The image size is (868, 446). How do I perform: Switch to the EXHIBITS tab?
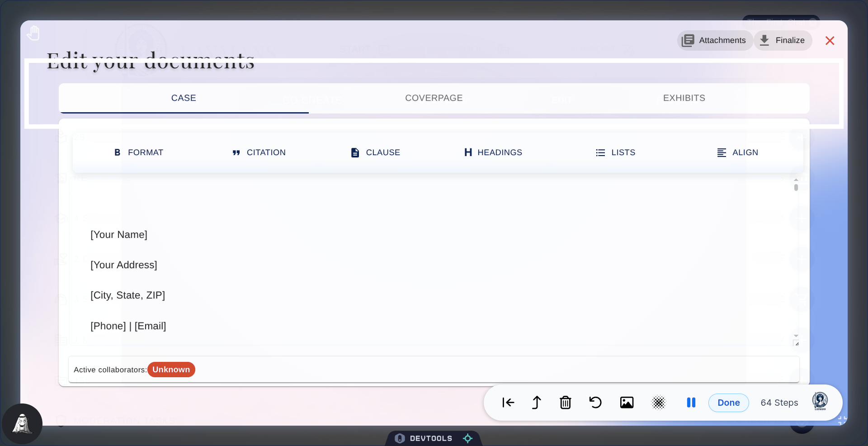coord(684,98)
